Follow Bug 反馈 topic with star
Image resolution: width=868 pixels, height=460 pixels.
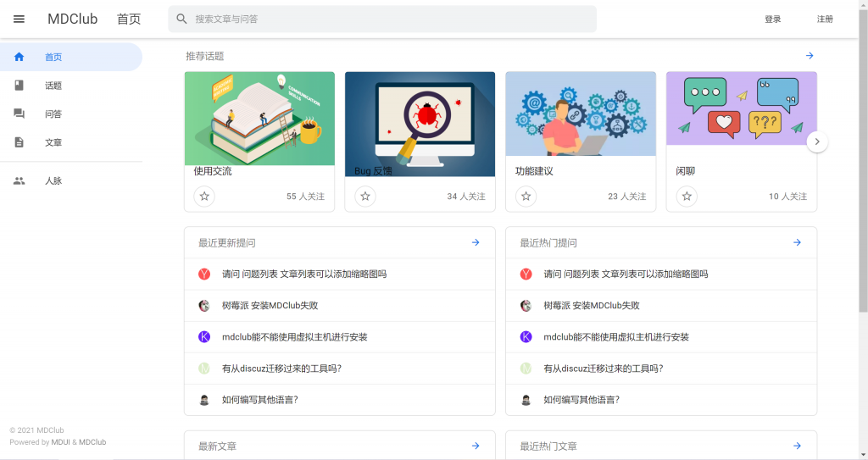(x=365, y=196)
